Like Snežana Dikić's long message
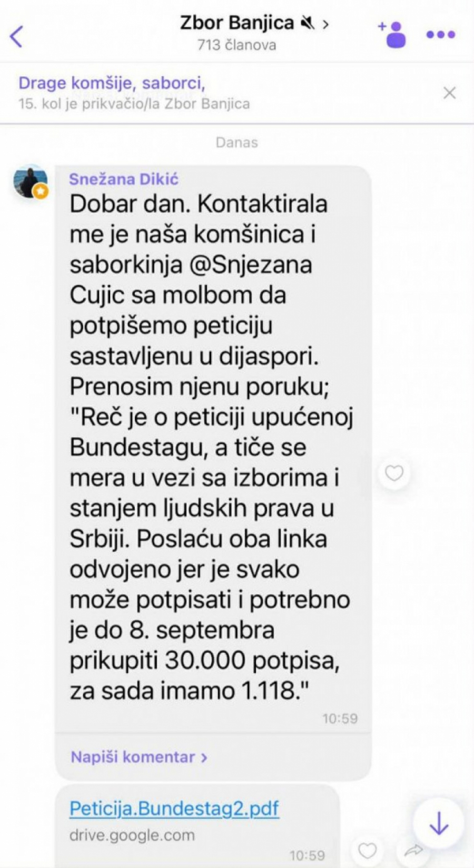The width and height of the screenshot is (474, 868). [x=394, y=473]
